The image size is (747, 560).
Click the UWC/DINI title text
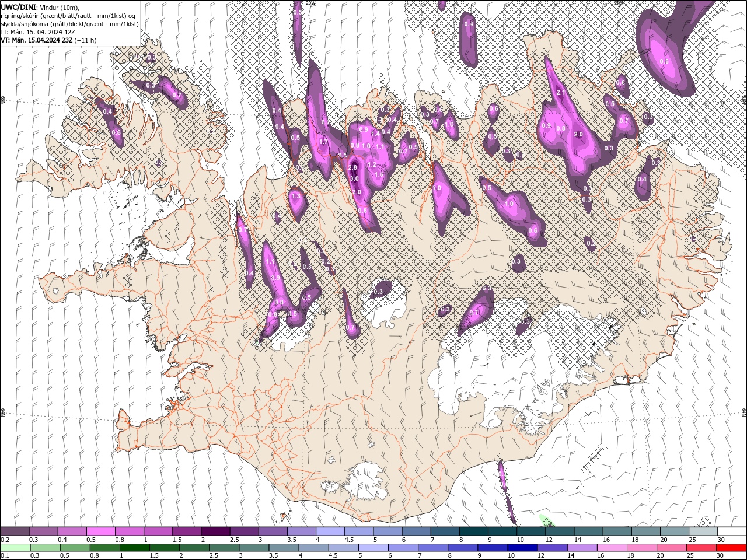[19, 7]
